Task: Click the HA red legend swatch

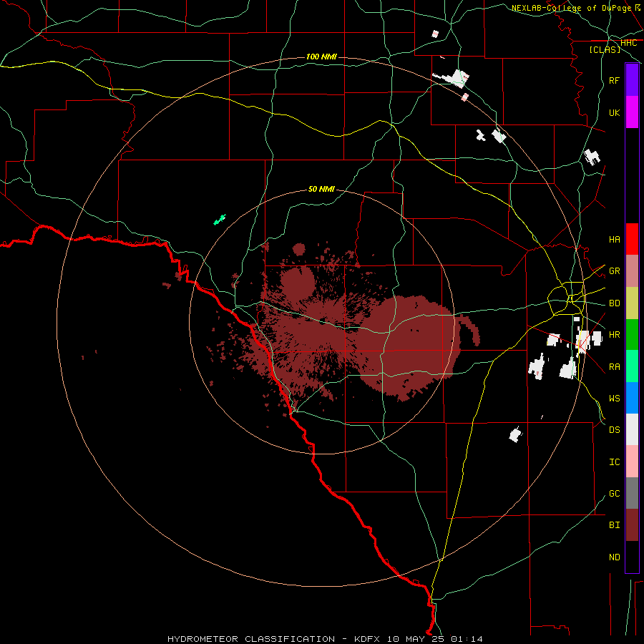Action: 632,239
